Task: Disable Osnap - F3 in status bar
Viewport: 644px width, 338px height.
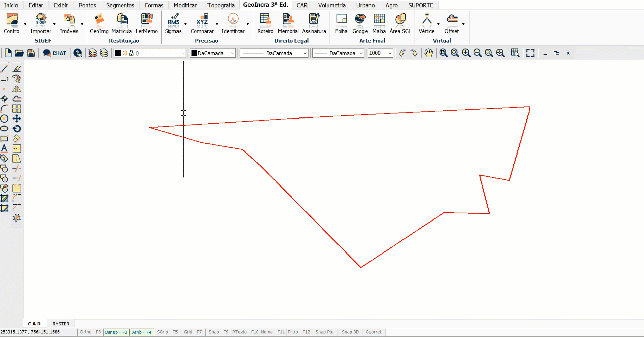Action: pyautogui.click(x=116, y=332)
